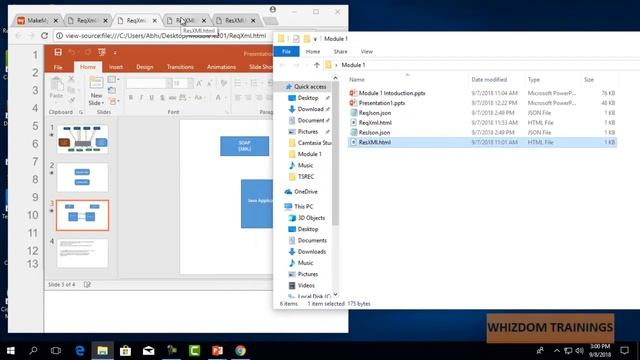Click the Save icon in PowerPoint
The height and width of the screenshot is (360, 640).
[x=58, y=52]
